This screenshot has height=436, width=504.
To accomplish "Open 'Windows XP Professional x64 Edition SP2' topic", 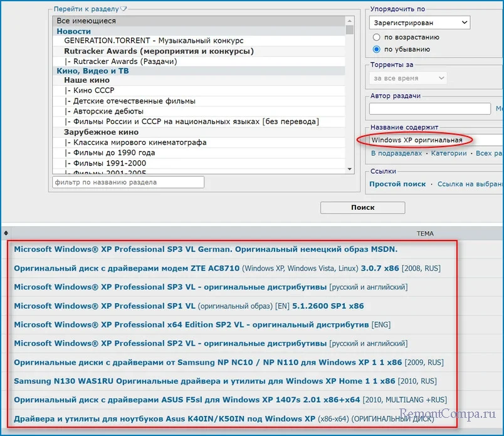I will click(191, 324).
